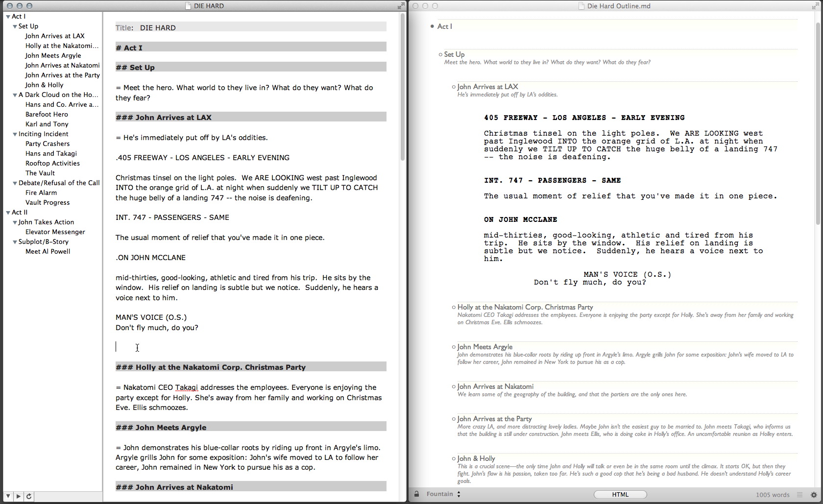Click the MAN'S VOICE (O.S.) line in the editor

pyautogui.click(x=151, y=317)
